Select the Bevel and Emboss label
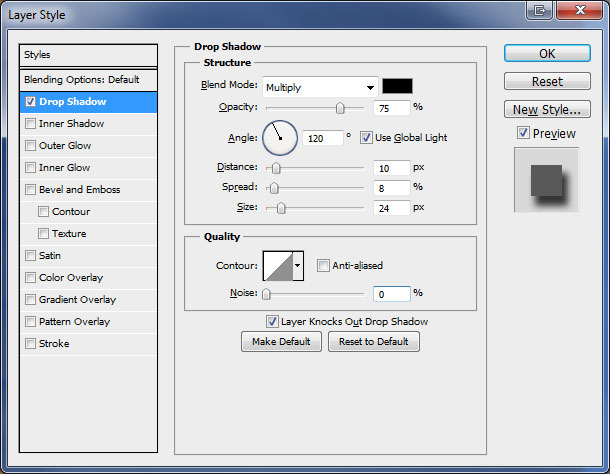Screen dimensions: 610x474 [x=79, y=190]
